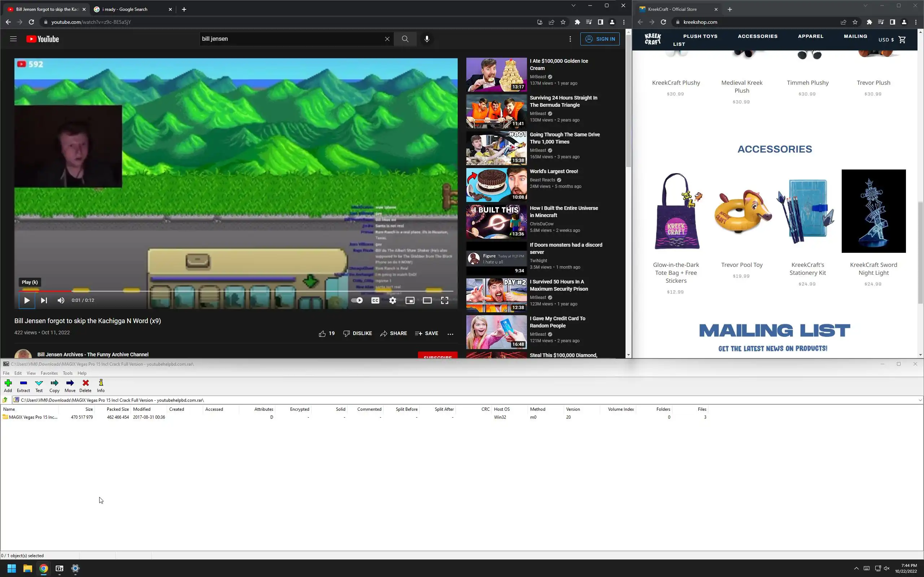Click the video progress bar
Image resolution: width=924 pixels, height=577 pixels.
229,291
